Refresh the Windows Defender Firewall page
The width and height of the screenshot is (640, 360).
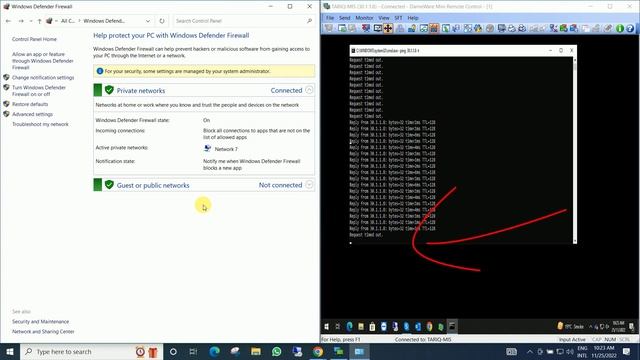pos(162,21)
